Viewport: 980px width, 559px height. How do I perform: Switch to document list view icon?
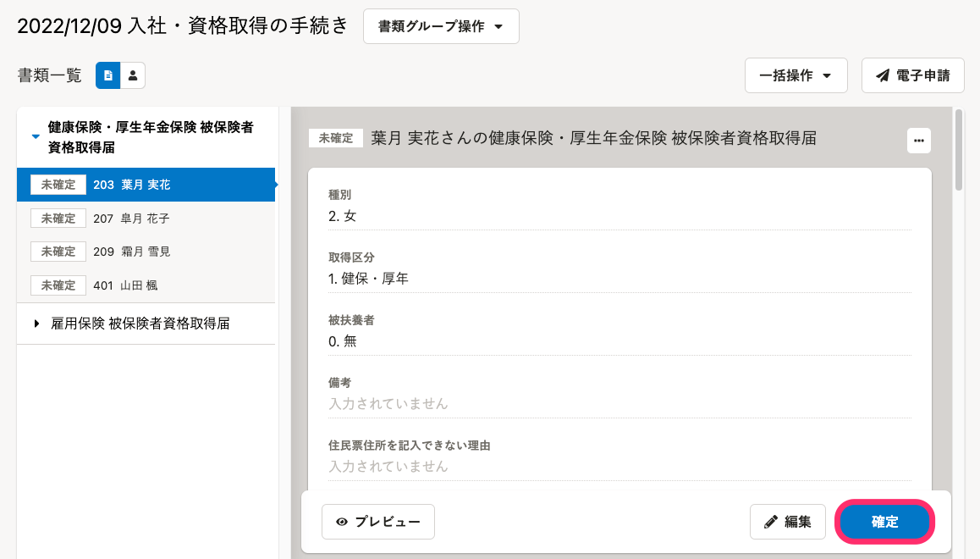click(x=108, y=75)
